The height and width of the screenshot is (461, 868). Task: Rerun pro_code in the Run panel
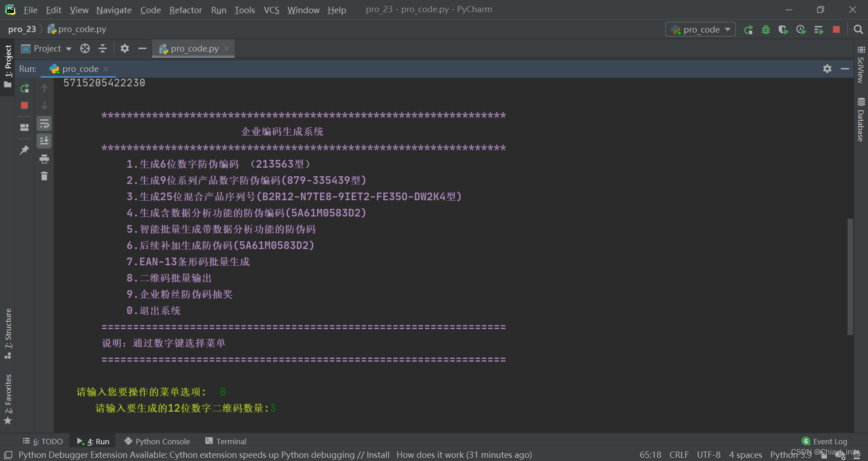click(x=24, y=88)
